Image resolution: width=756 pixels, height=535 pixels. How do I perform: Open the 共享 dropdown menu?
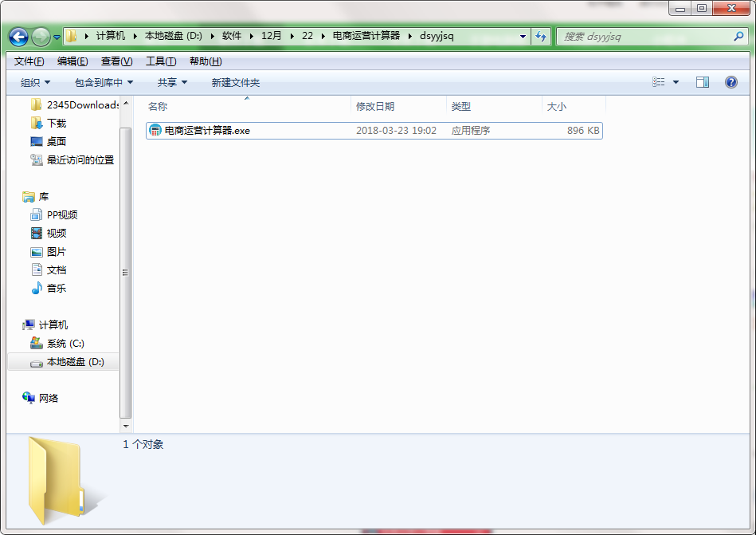click(172, 83)
